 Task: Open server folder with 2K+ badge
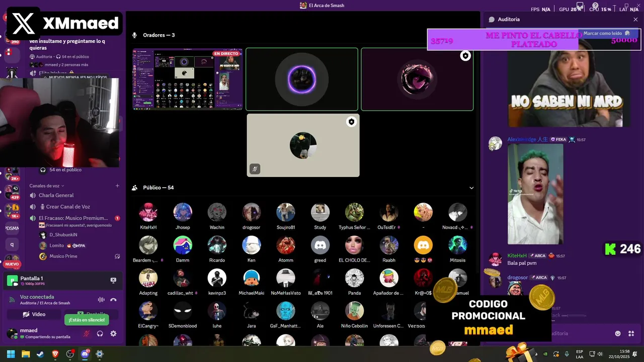pyautogui.click(x=12, y=171)
